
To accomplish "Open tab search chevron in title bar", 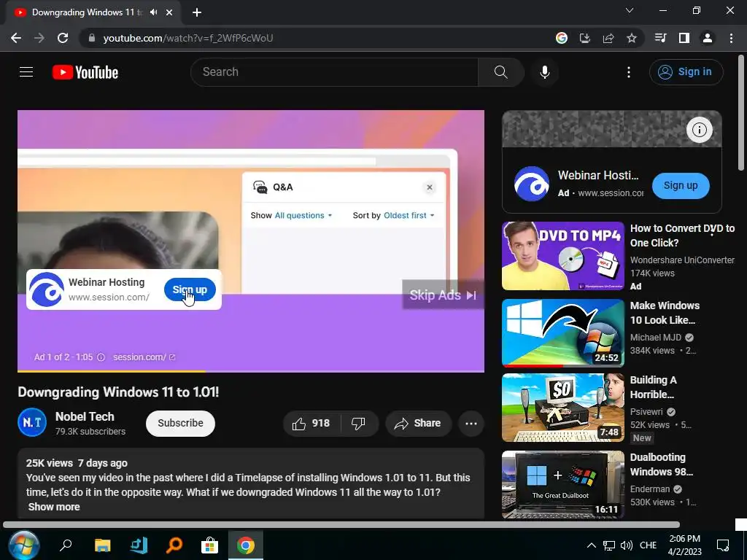I will click(x=630, y=10).
